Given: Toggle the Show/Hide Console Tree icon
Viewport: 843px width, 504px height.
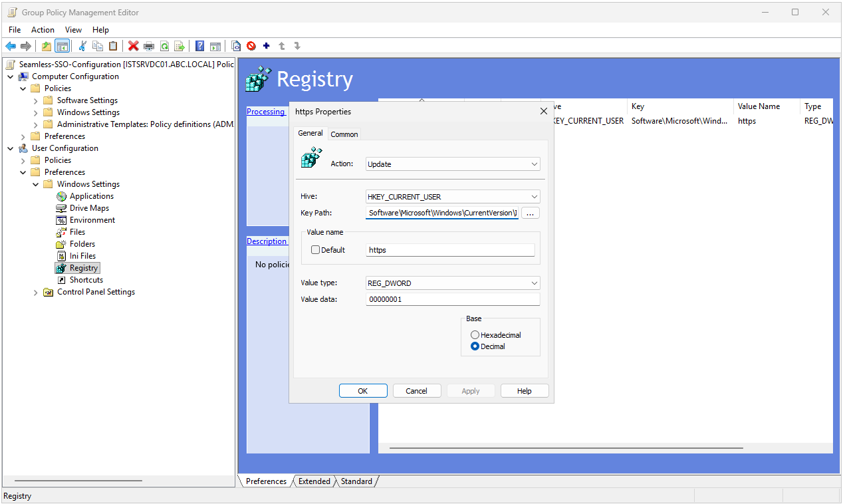Looking at the screenshot, I should [62, 46].
